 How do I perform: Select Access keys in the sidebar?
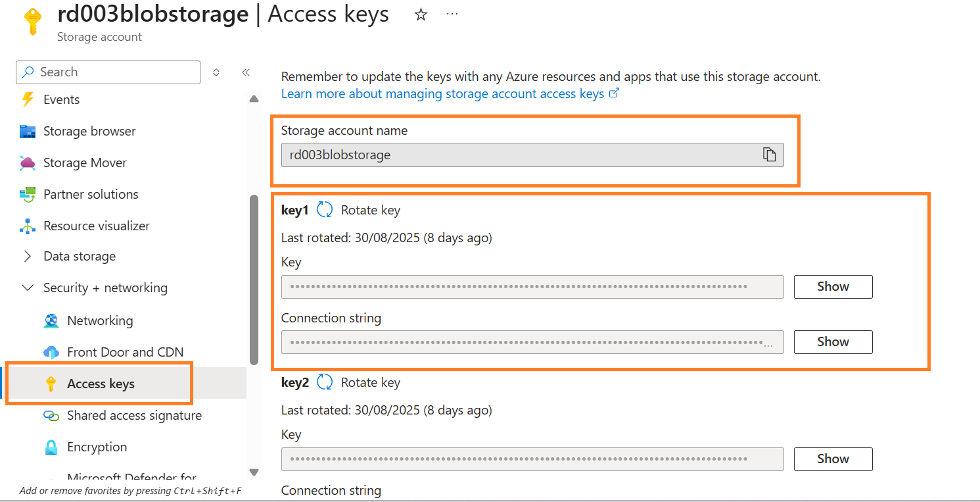[x=101, y=384]
